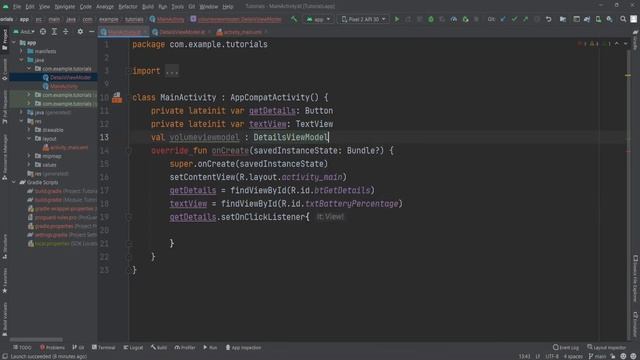Open the Navigate menu

64,7
